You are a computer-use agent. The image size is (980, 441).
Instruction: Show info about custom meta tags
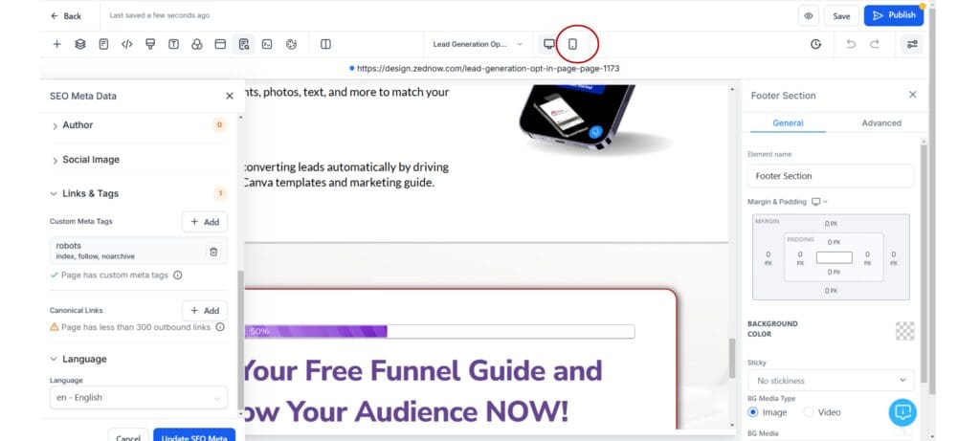click(x=177, y=275)
